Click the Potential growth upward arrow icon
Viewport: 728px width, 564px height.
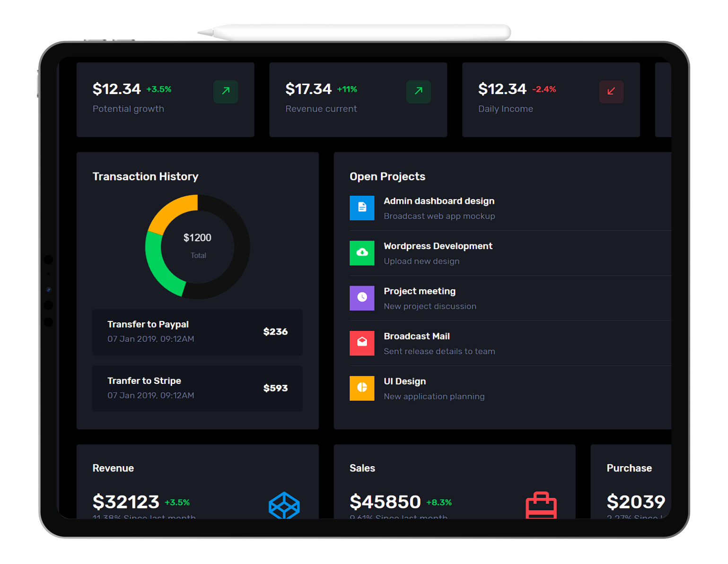[x=226, y=92]
